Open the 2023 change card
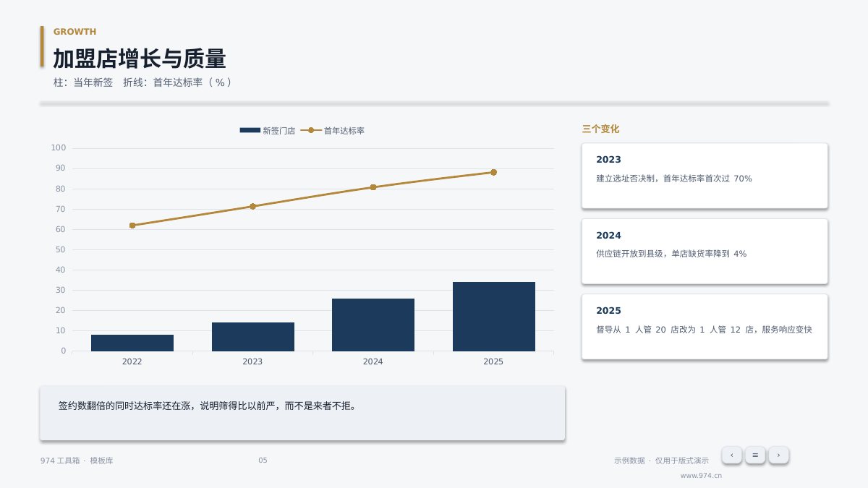 click(705, 176)
